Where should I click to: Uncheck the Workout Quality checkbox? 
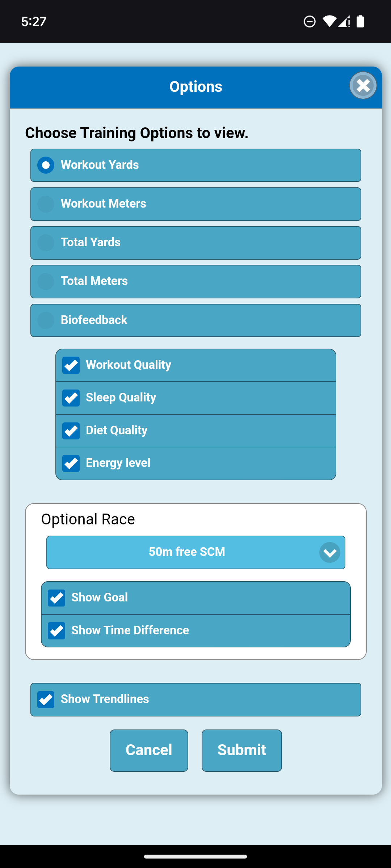coord(71,365)
